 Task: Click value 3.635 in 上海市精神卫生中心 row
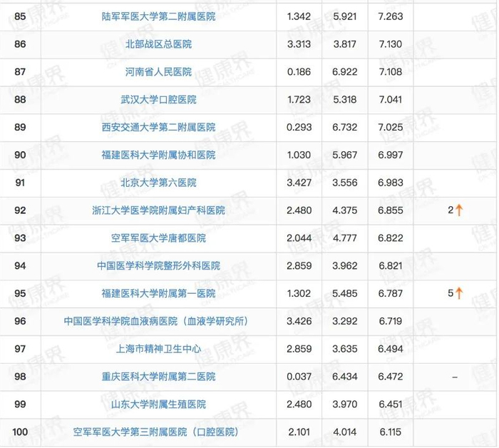[x=344, y=349]
